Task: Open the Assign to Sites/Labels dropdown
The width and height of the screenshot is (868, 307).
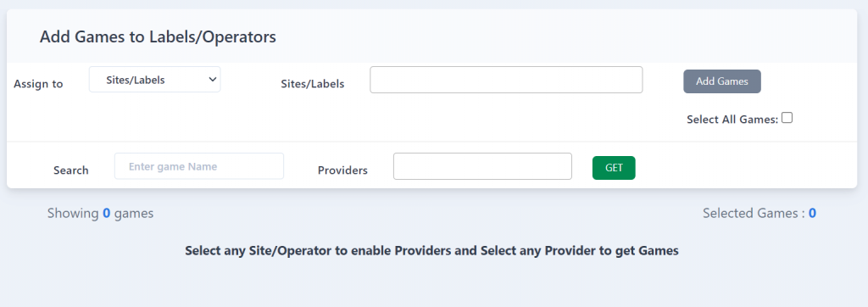Action: point(154,79)
